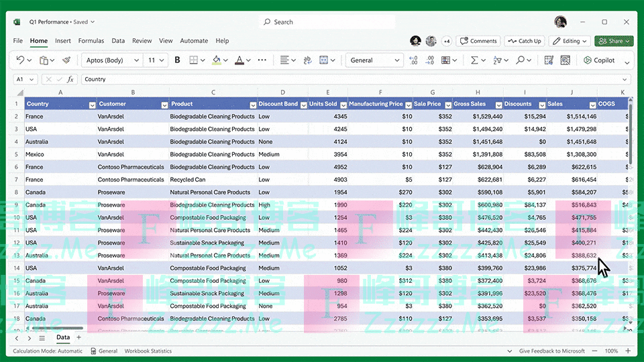Click the AutoSum sigma icon

pyautogui.click(x=474, y=60)
